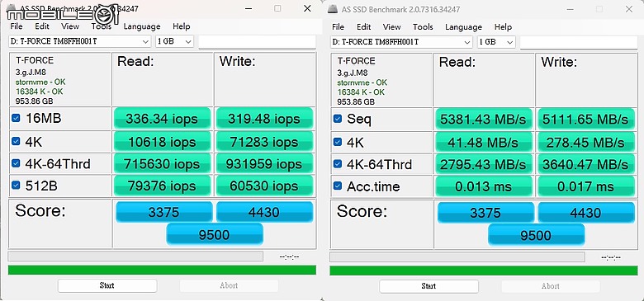Open the 1 GB size dropdown in right window
Image resolution: width=644 pixels, height=301 pixels.
point(496,42)
